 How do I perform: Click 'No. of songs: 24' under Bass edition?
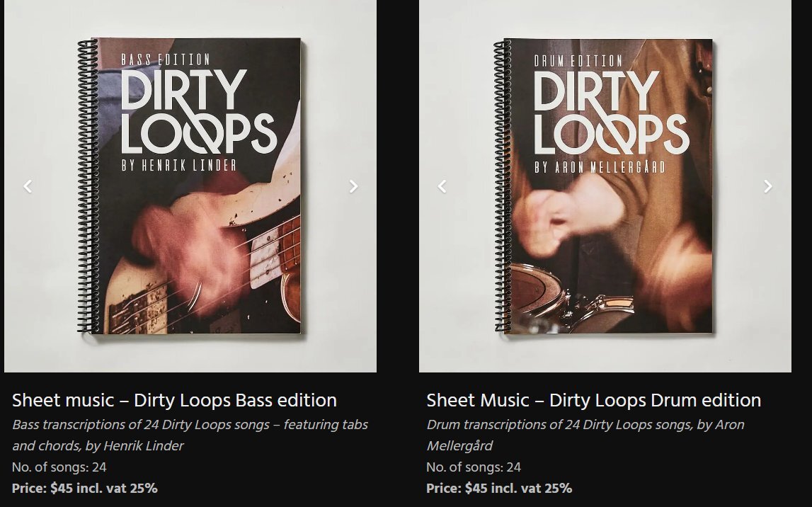[x=59, y=467]
